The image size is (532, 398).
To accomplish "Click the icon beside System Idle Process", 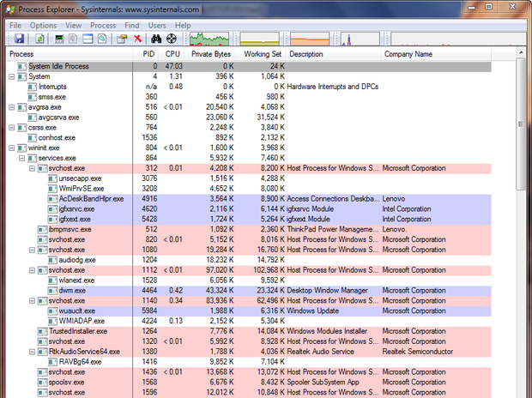I will coord(21,67).
